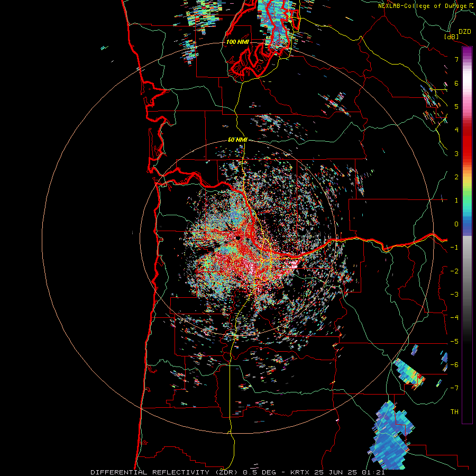Viewport: 476px width, 476px height.
Task: Click the -5 label on color scale
Action: [x=454, y=342]
